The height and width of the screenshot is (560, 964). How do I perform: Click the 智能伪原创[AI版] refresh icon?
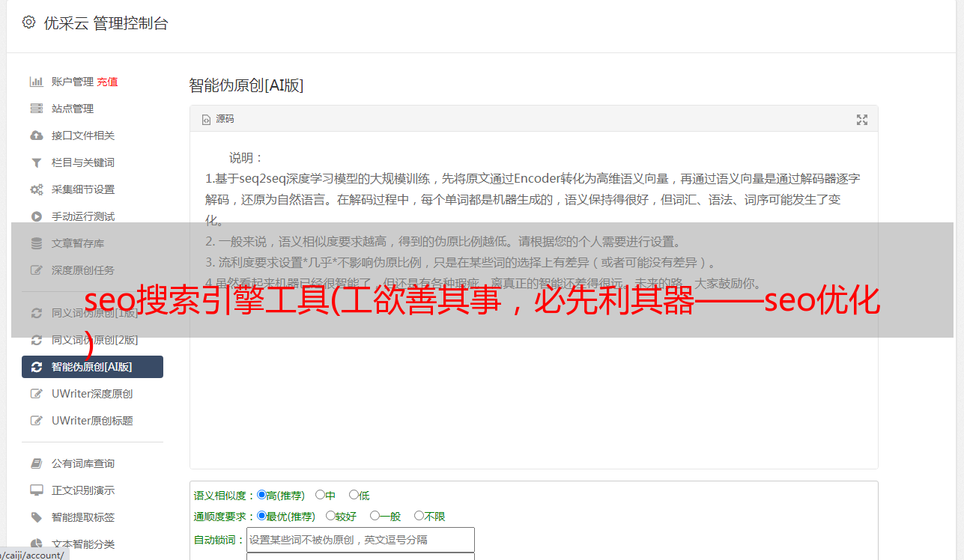(36, 367)
